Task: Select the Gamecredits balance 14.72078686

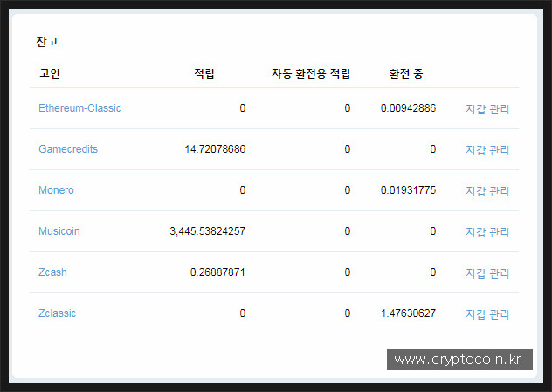Action: point(215,149)
